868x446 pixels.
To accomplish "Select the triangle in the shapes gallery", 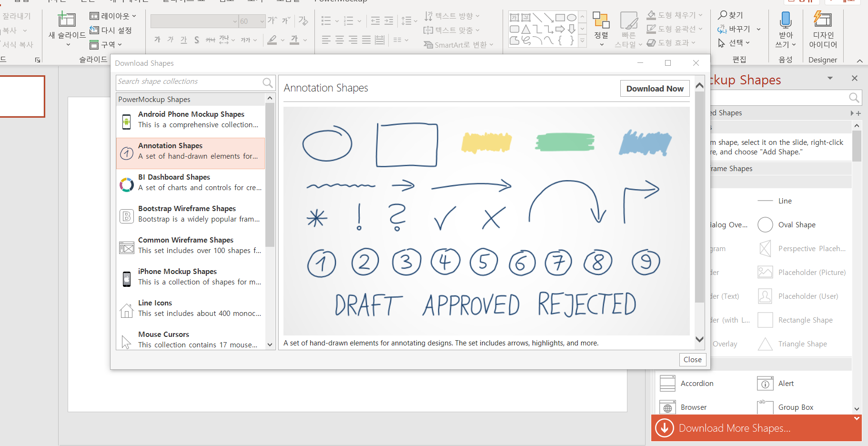I will pos(526,29).
